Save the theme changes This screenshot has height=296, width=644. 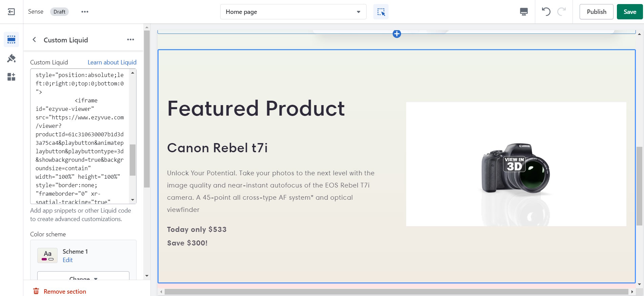tap(629, 12)
